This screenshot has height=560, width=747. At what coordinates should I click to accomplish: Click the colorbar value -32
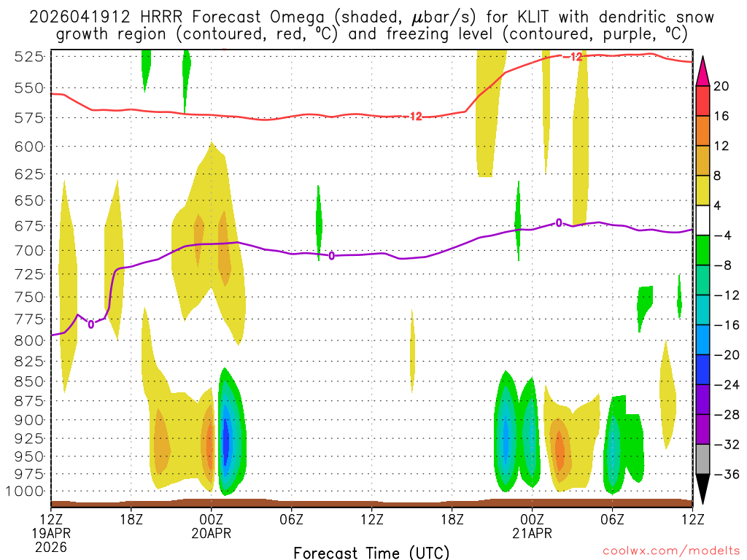[x=727, y=444]
